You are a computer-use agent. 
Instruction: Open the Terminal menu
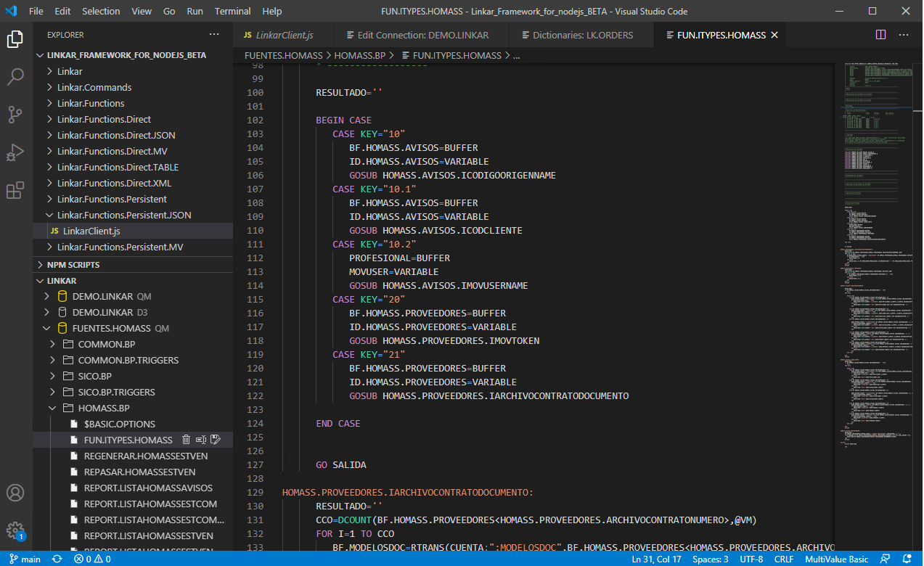[x=232, y=11]
